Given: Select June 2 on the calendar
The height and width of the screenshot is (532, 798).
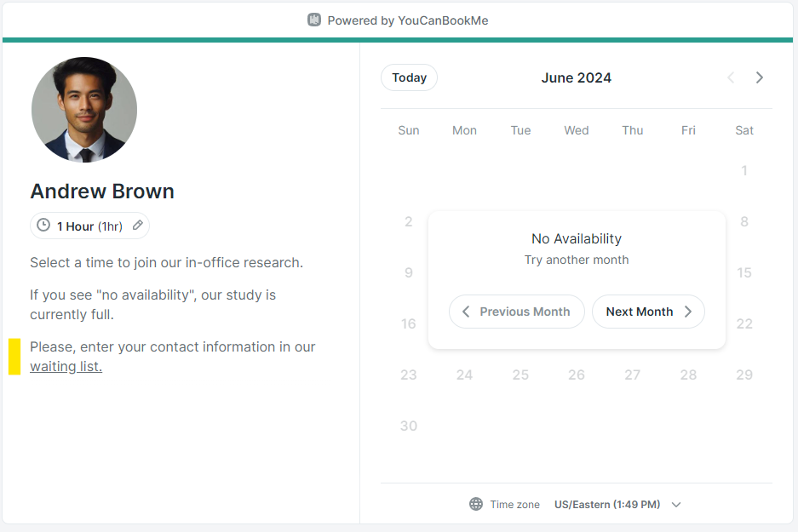Looking at the screenshot, I should (409, 222).
